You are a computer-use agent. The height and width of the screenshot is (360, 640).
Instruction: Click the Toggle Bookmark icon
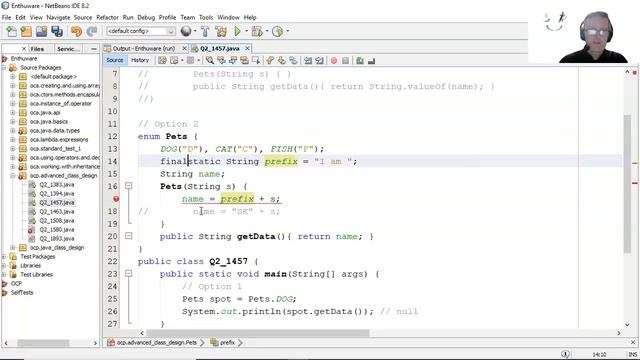pos(293,60)
